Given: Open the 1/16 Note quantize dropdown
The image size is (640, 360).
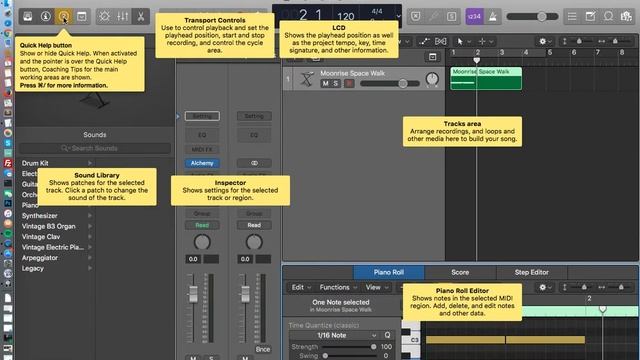Looking at the screenshot, I should [x=335, y=335].
